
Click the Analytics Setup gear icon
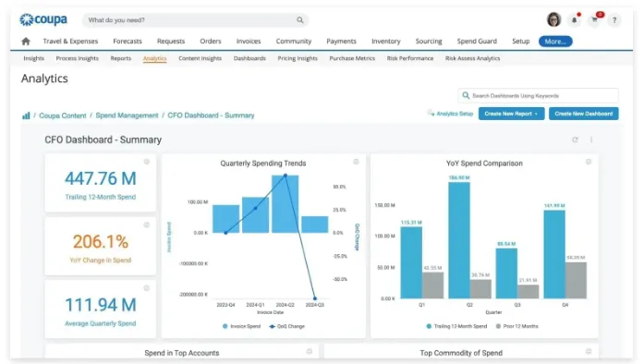point(431,113)
